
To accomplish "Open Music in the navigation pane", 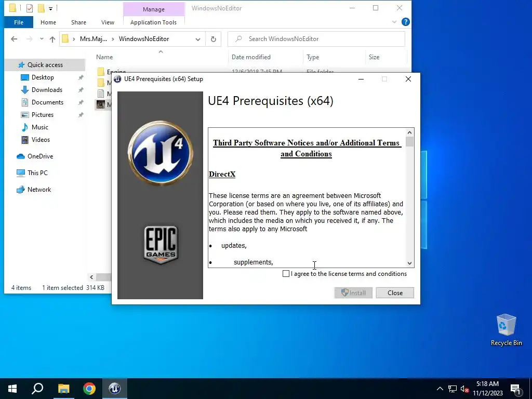I will [x=39, y=127].
